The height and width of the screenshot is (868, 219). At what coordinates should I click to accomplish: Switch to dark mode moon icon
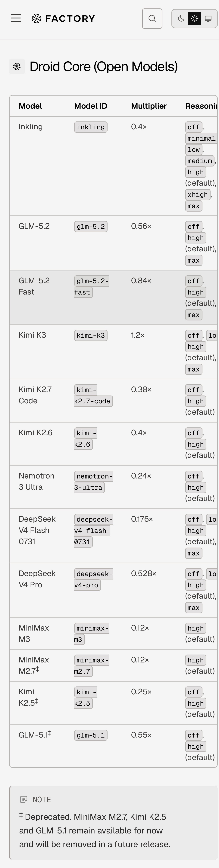click(181, 19)
